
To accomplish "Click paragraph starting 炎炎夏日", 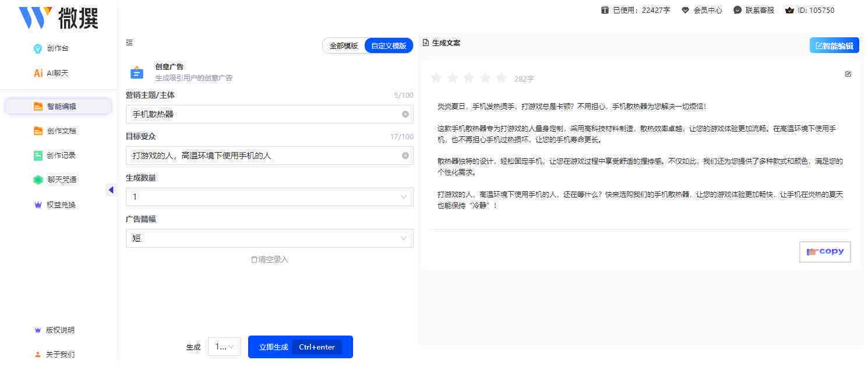I will click(x=571, y=106).
